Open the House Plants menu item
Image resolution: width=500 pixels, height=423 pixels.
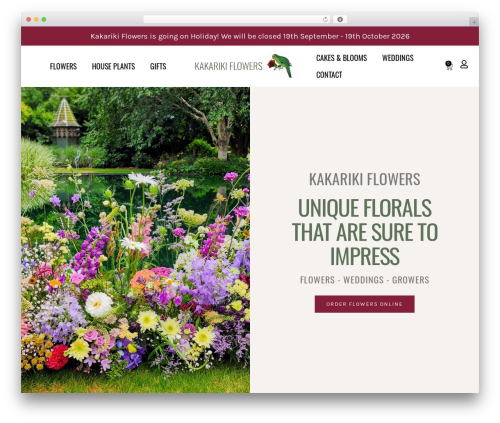113,66
